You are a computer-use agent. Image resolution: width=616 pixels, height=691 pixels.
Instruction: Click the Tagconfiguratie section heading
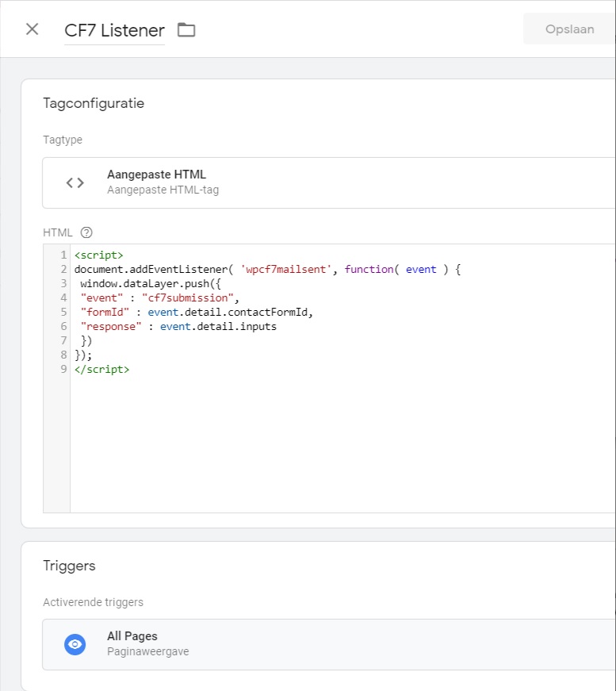[x=94, y=103]
